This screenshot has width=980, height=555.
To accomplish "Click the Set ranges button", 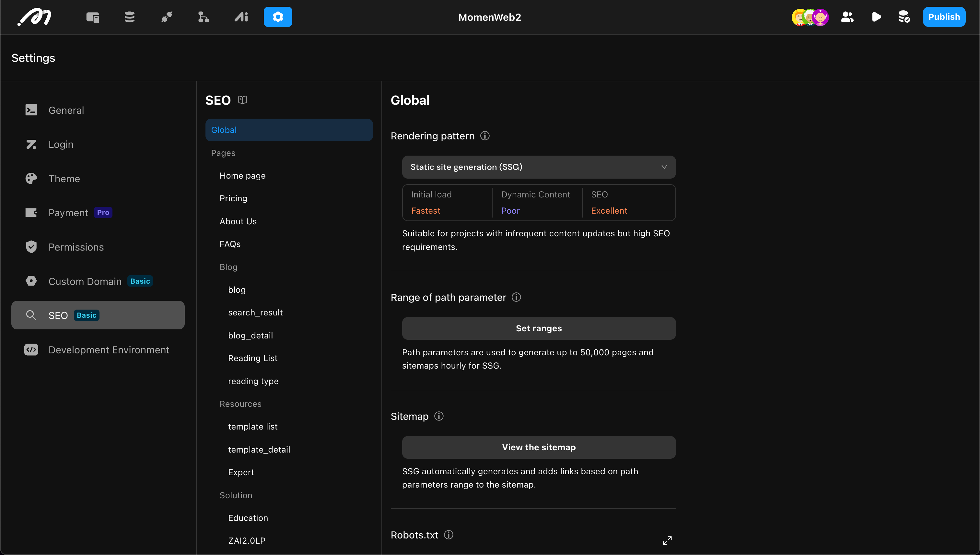I will coord(539,328).
